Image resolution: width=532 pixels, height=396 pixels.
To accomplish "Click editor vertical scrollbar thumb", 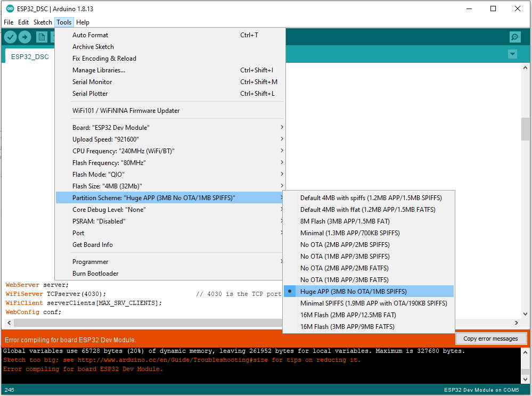I will 525,129.
